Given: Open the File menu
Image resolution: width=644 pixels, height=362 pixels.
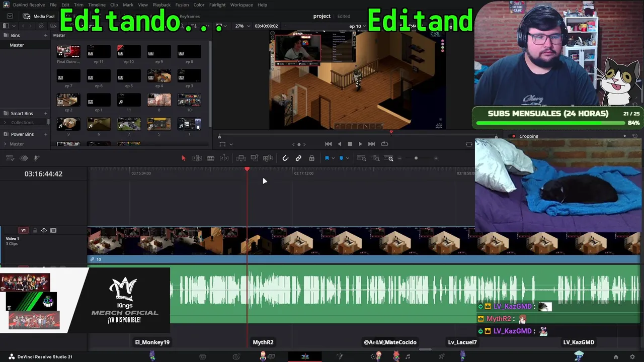Looking at the screenshot, I should point(53,5).
